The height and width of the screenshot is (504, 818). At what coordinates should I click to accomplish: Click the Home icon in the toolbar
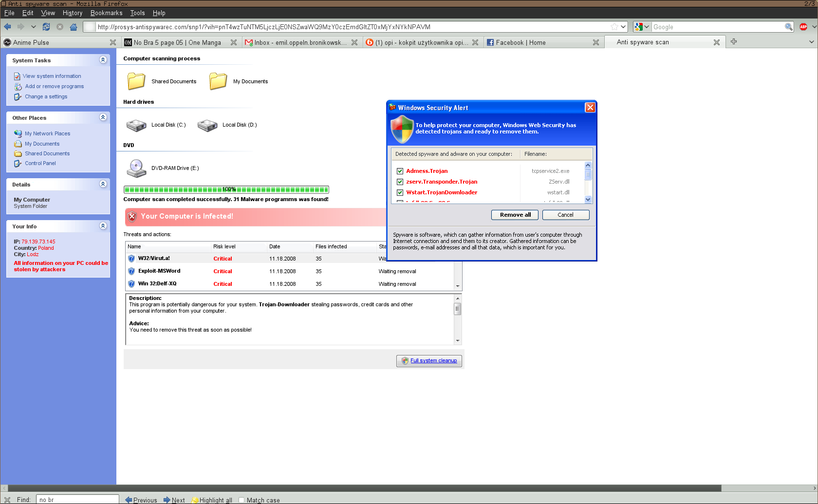74,27
